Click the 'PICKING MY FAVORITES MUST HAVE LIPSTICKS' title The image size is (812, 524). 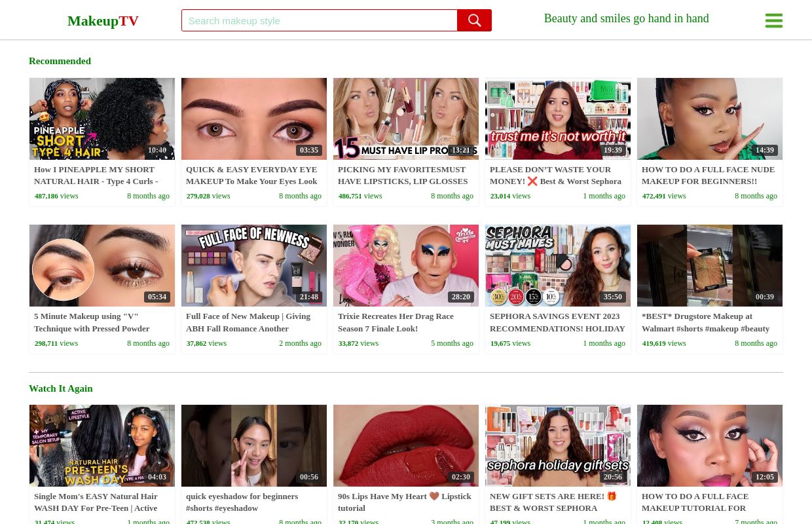(403, 175)
